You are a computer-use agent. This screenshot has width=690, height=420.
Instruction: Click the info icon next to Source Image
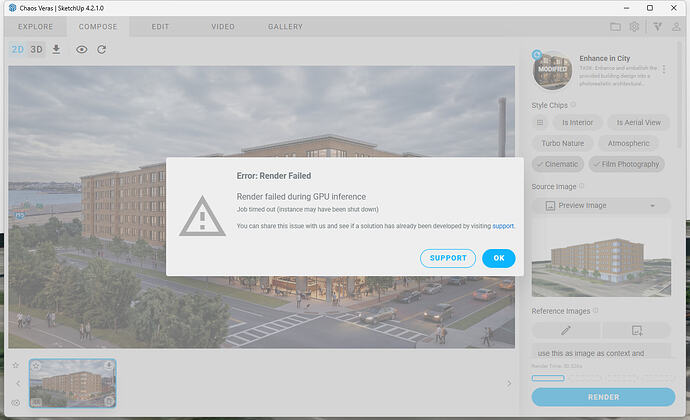tap(582, 186)
